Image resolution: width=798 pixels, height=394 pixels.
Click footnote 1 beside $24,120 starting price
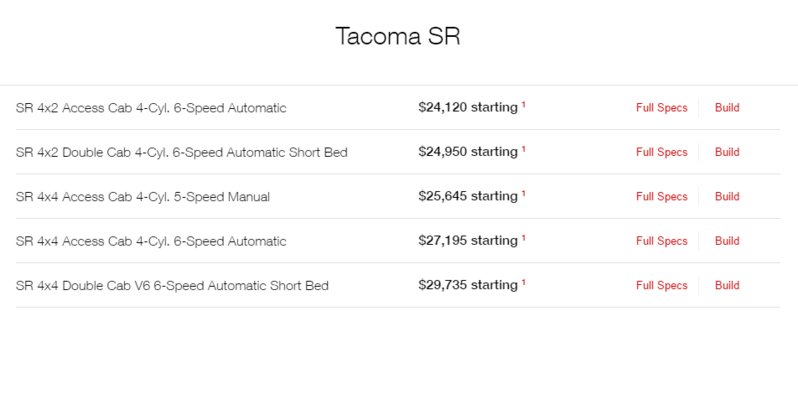[x=523, y=104]
